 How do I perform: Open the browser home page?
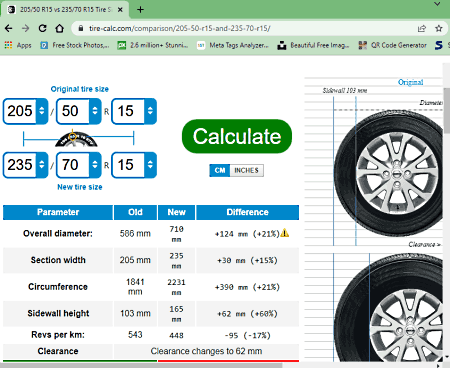tap(59, 28)
